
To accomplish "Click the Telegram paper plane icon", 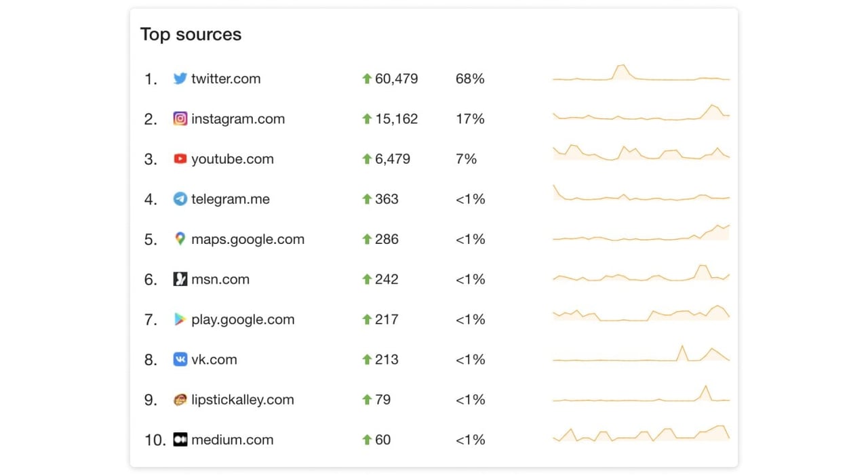I will tap(180, 199).
